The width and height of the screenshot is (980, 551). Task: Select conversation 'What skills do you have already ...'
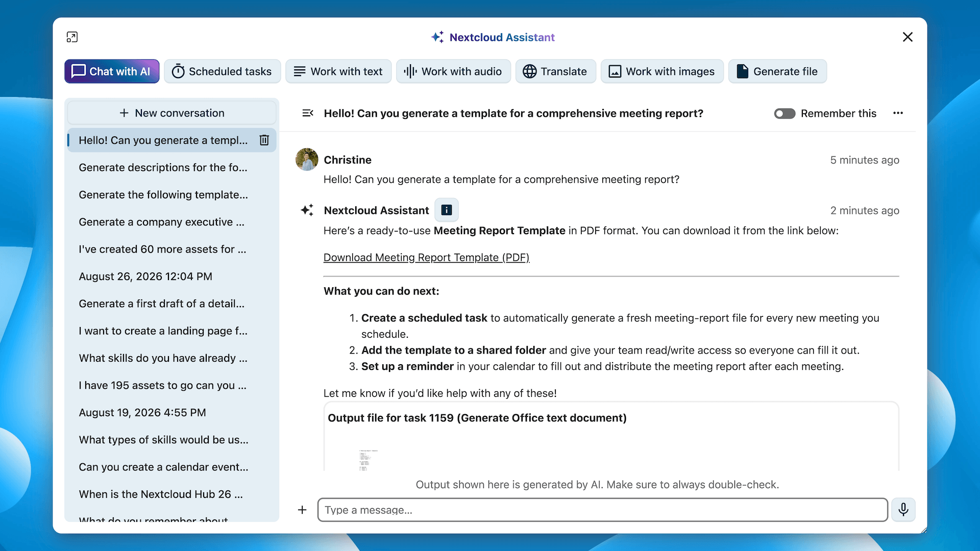(x=171, y=358)
